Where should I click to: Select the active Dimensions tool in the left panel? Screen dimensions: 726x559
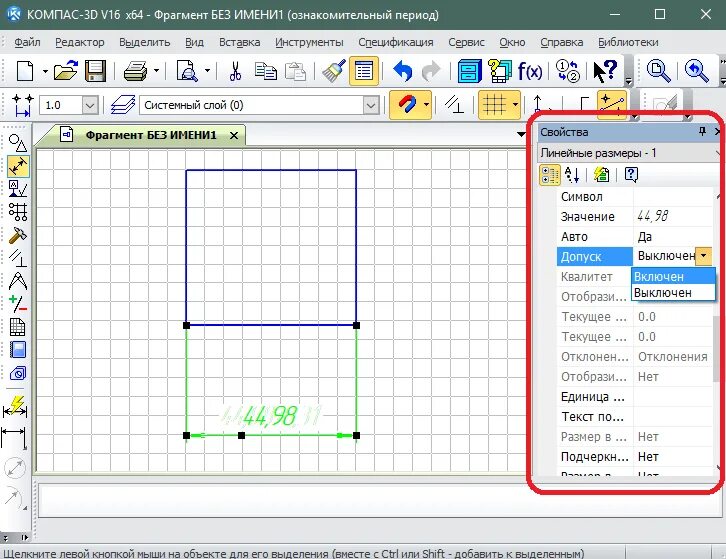point(18,166)
